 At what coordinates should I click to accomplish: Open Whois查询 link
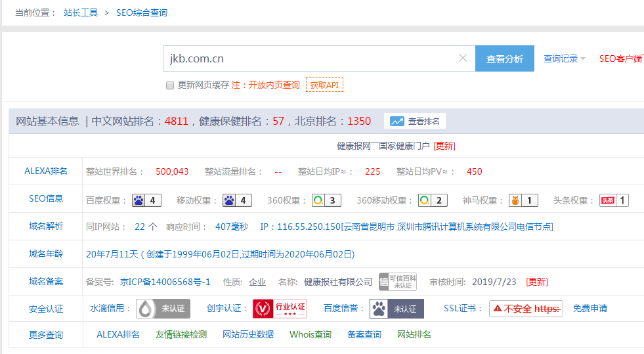point(311,335)
